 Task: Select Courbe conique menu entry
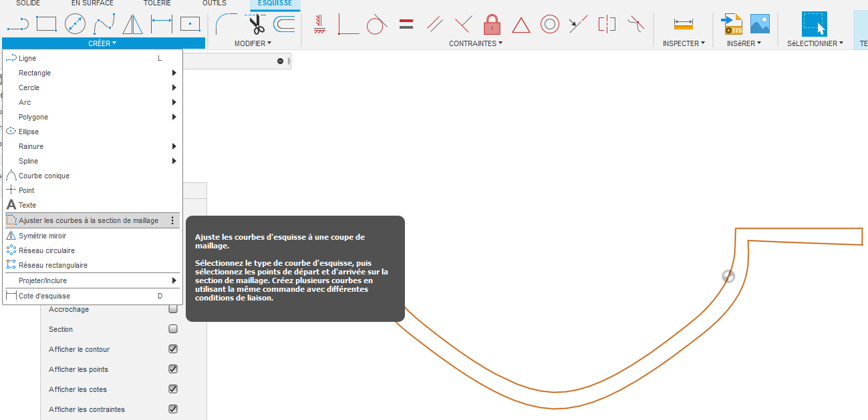click(x=44, y=176)
